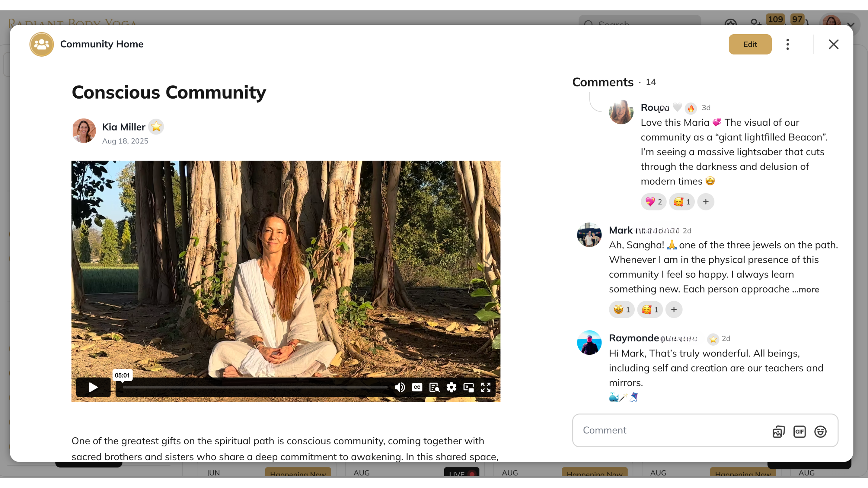868x488 pixels.
Task: Open Community Home space
Action: (x=102, y=44)
